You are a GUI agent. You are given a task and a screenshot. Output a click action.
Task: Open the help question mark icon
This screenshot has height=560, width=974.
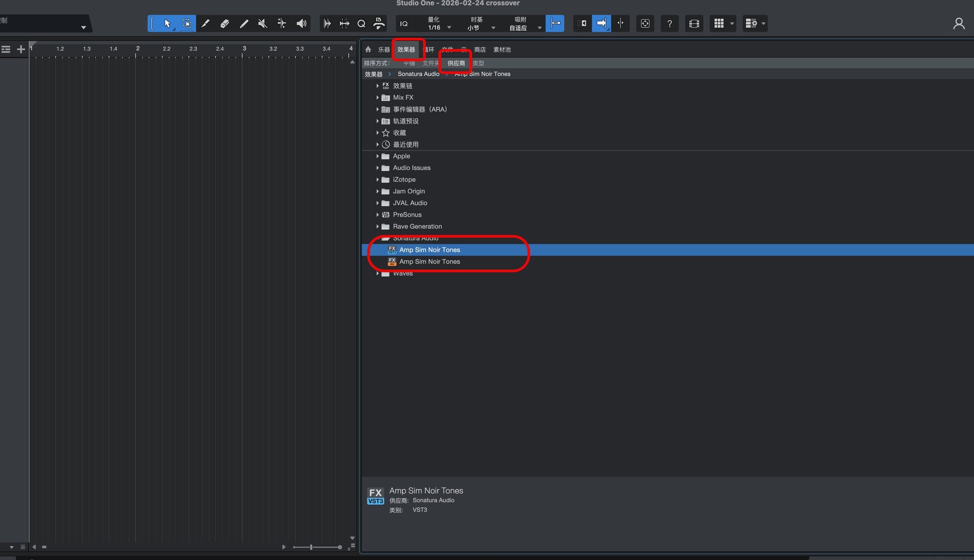coord(670,23)
